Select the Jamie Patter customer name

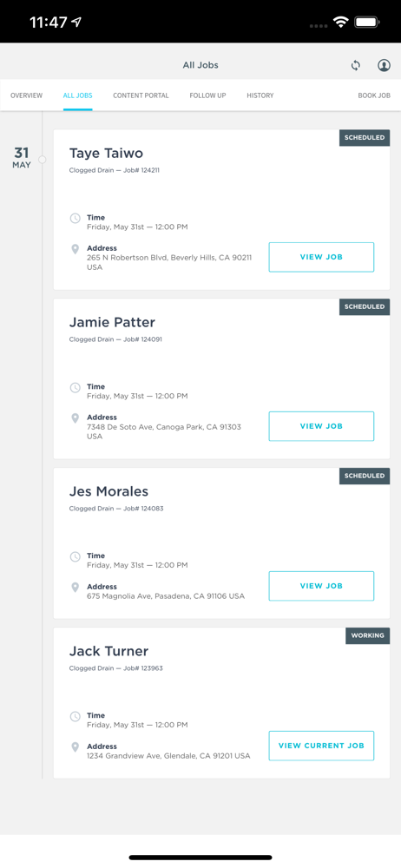(112, 322)
